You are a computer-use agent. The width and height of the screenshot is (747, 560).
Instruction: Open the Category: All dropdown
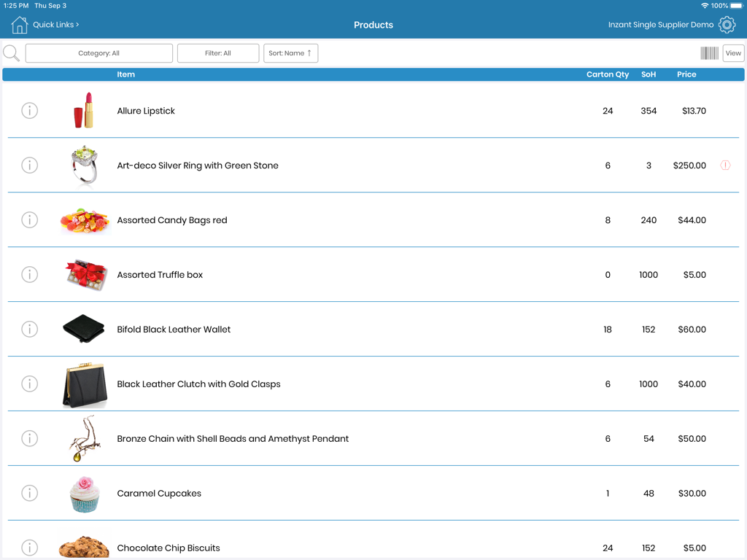[98, 52]
